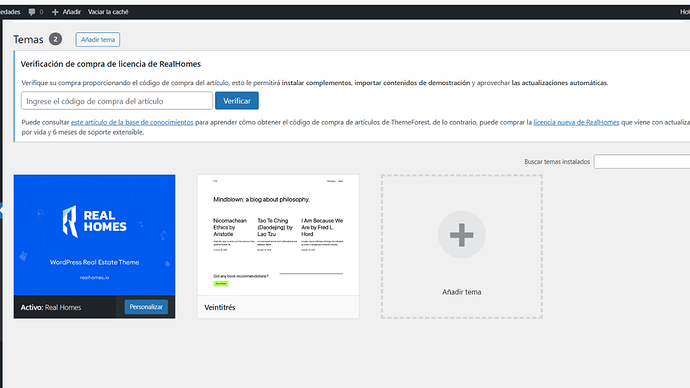Click the comments bubble icon in admin bar

32,12
